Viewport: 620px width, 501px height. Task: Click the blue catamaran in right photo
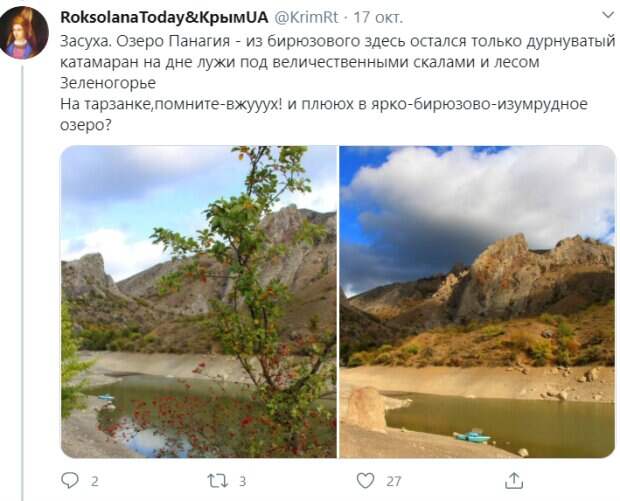tap(473, 437)
